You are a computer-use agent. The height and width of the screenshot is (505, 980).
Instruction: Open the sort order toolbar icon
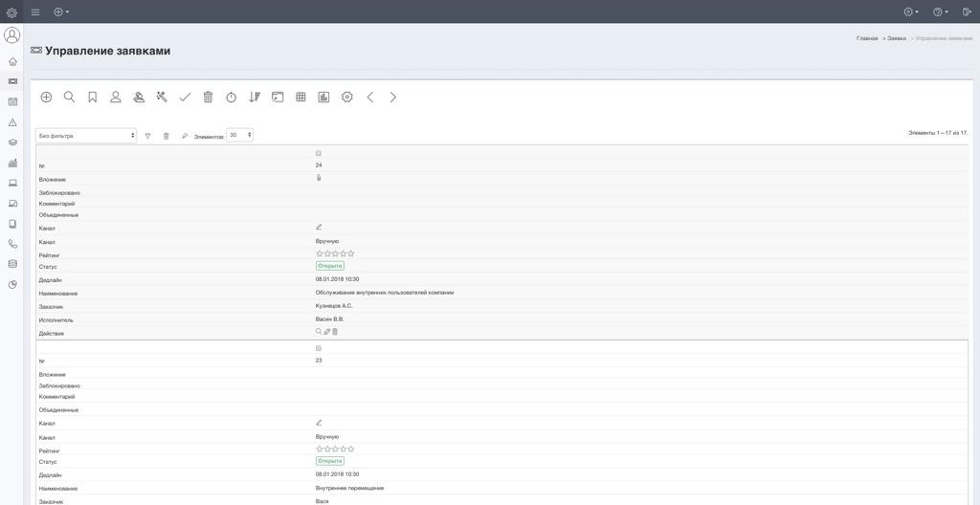point(255,98)
